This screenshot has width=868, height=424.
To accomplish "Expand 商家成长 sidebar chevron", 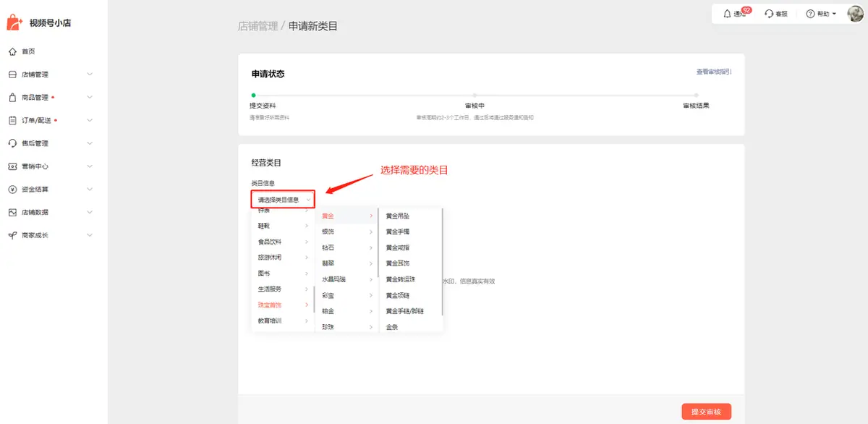I will pos(90,235).
